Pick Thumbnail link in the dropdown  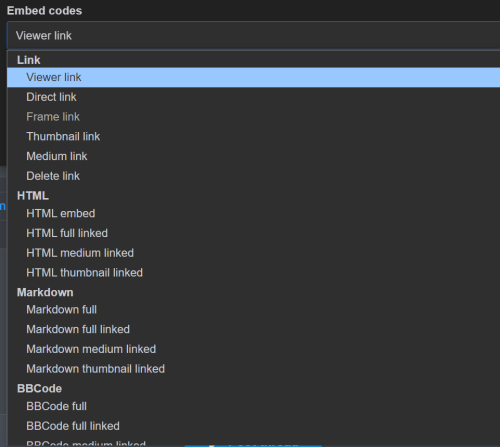(x=253, y=136)
